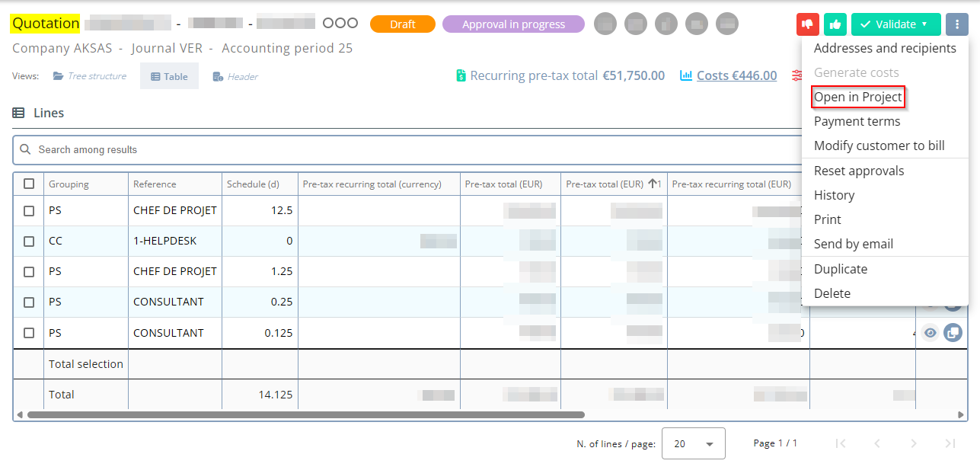Viewport: 980px width, 467px height.
Task: Toggle the select-all checkbox in table header
Action: click(29, 184)
